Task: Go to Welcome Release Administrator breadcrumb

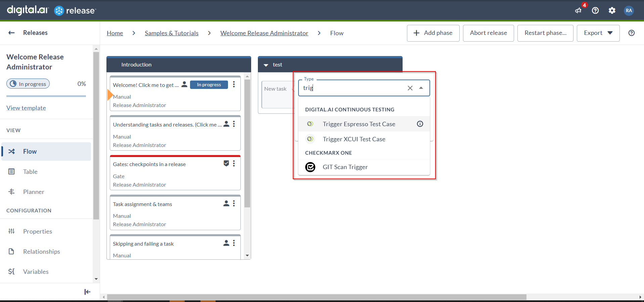Action: (264, 33)
